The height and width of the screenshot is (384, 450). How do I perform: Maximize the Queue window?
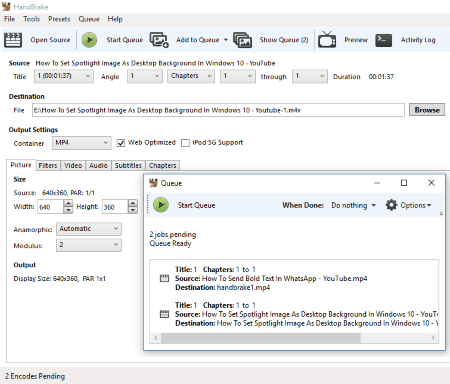pos(404,183)
